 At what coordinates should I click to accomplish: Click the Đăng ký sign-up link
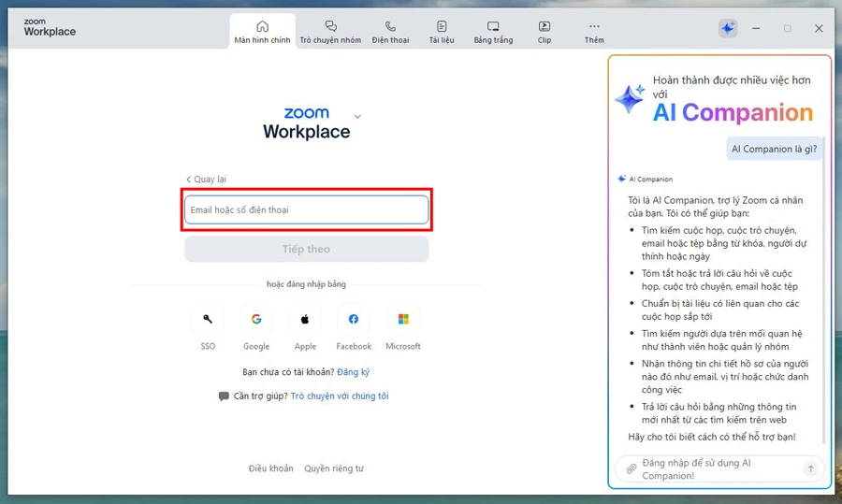tap(354, 372)
